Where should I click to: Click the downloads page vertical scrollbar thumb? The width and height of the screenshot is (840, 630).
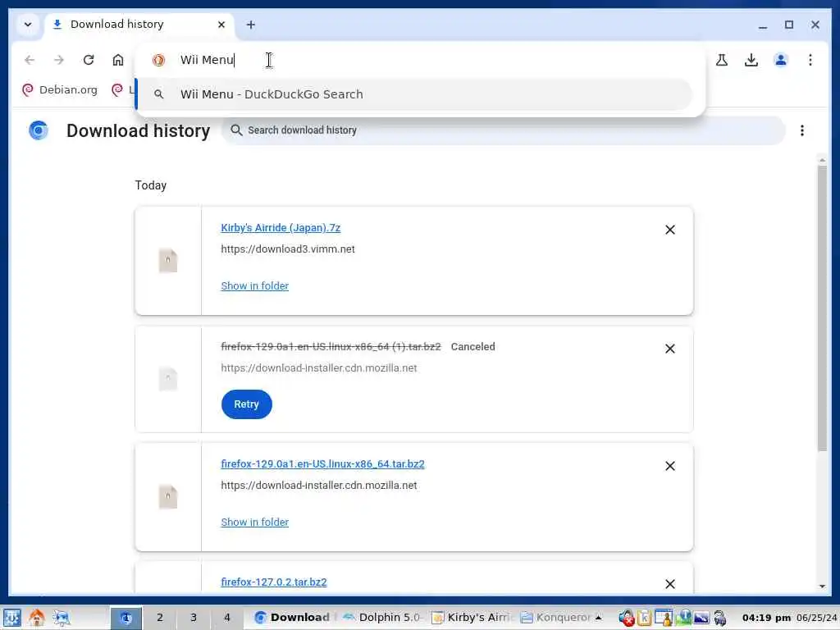pos(822,308)
